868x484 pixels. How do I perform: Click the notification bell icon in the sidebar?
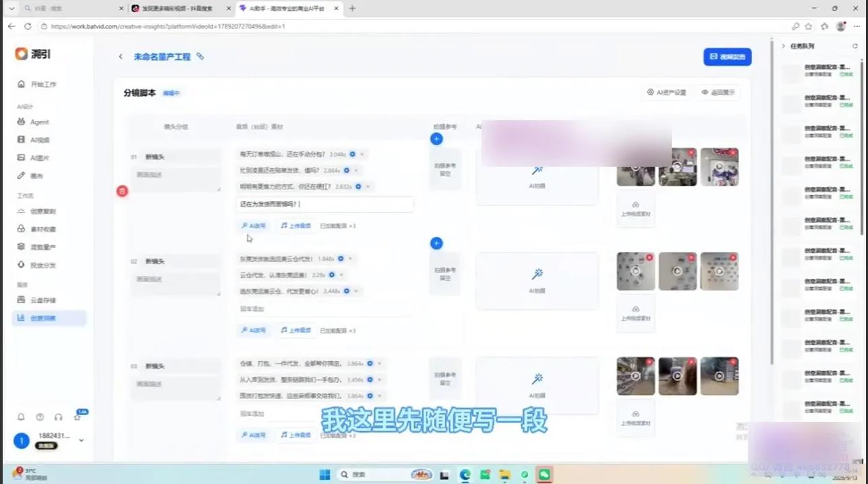[21, 417]
